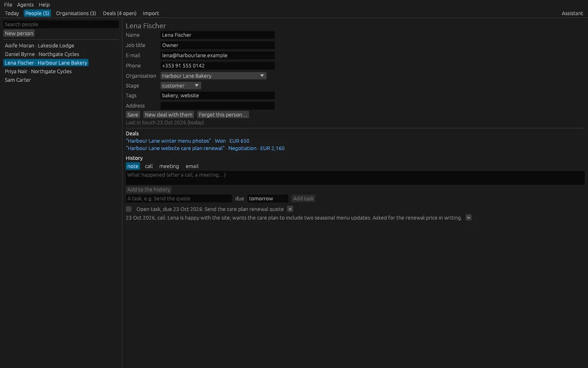Check off the care plan renewal quote task
Screen dimensions: 588x368
129,209
